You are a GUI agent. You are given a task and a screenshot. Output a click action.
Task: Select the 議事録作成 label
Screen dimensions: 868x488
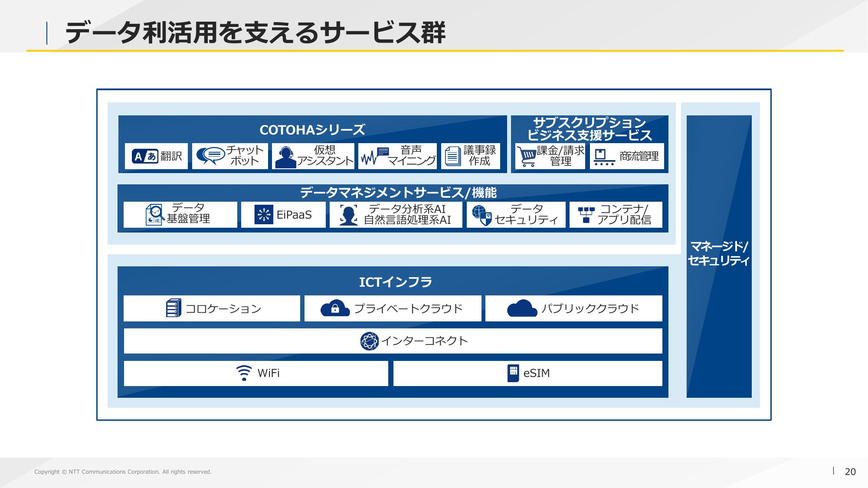pyautogui.click(x=479, y=156)
